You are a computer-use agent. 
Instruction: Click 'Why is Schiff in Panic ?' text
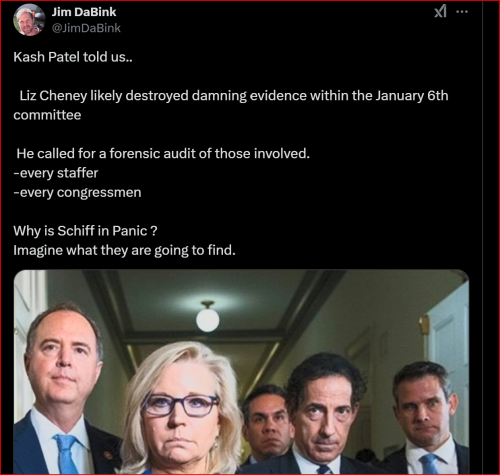pyautogui.click(x=85, y=231)
